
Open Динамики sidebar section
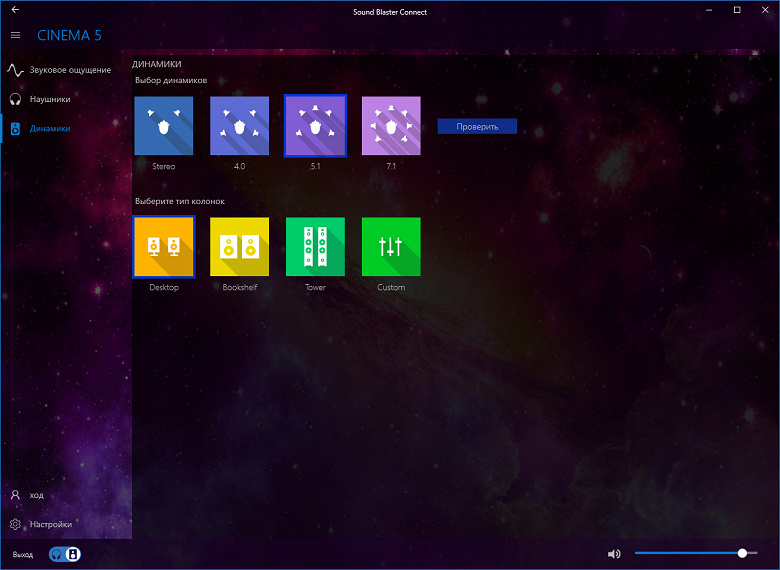(66, 128)
